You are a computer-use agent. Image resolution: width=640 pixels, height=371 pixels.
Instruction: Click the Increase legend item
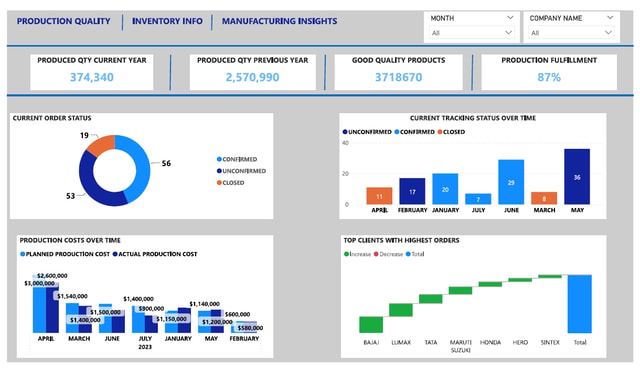(358, 254)
